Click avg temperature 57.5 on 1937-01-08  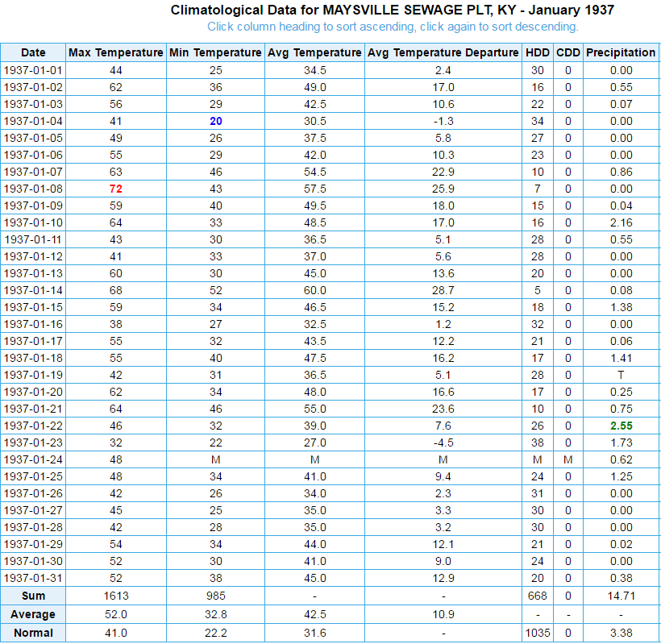click(x=315, y=189)
